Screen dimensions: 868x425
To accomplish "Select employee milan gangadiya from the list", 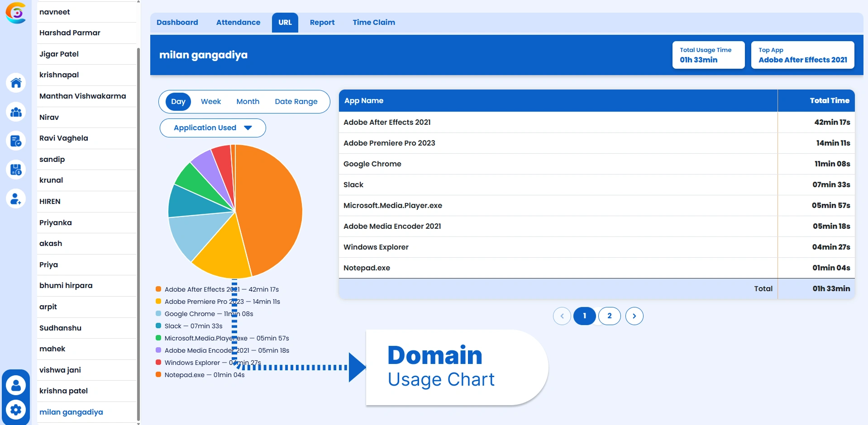I will coord(71,412).
